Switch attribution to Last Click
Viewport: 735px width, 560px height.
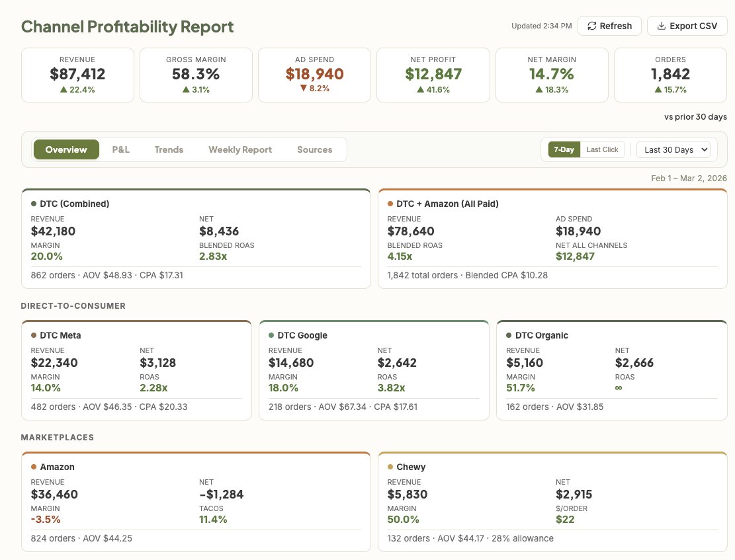(602, 149)
